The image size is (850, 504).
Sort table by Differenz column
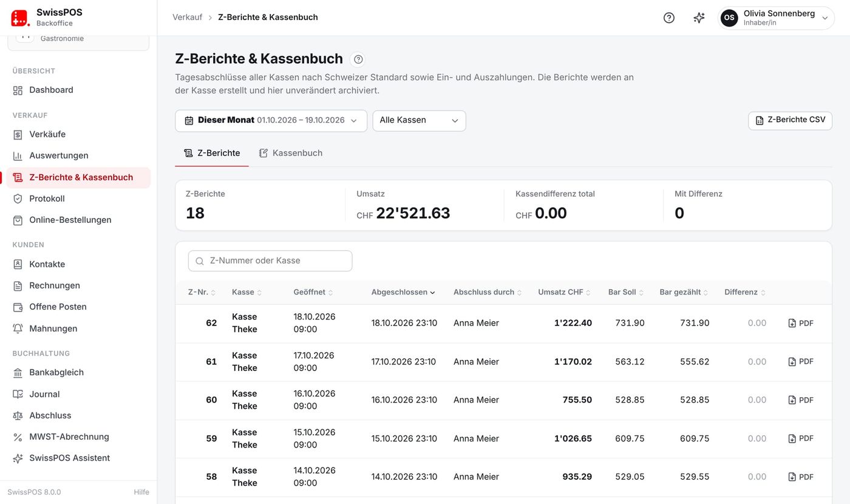(x=745, y=292)
